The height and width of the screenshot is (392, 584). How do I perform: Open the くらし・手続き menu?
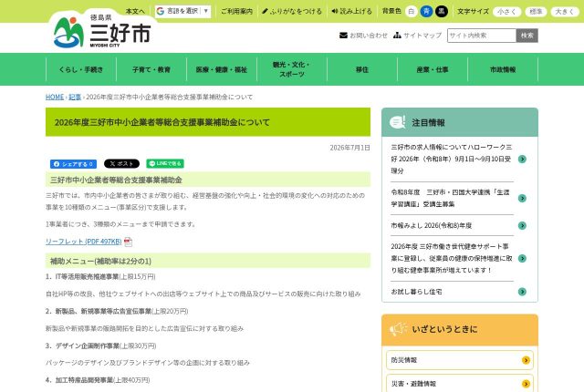81,69
